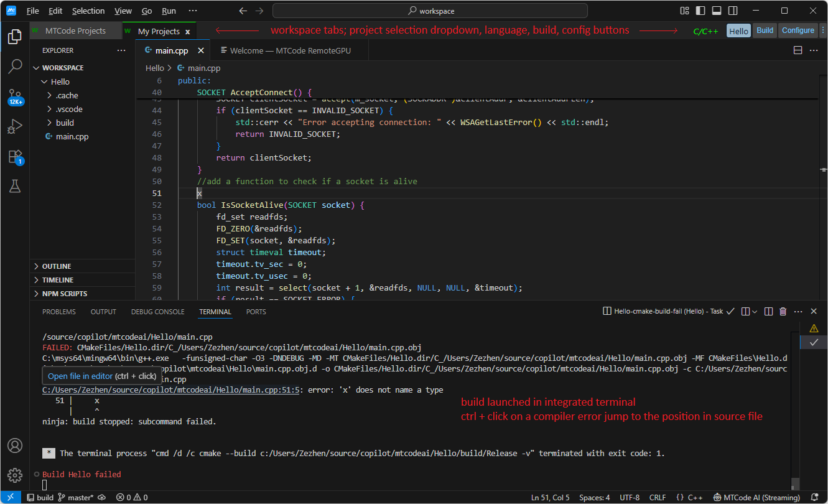The image size is (828, 504).
Task: Click the Configure button
Action: pos(798,30)
